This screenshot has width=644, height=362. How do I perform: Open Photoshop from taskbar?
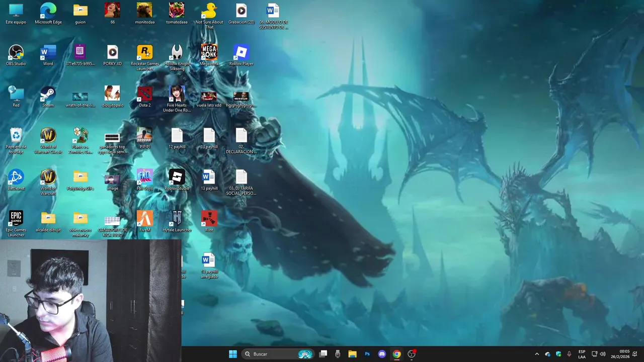(x=367, y=354)
